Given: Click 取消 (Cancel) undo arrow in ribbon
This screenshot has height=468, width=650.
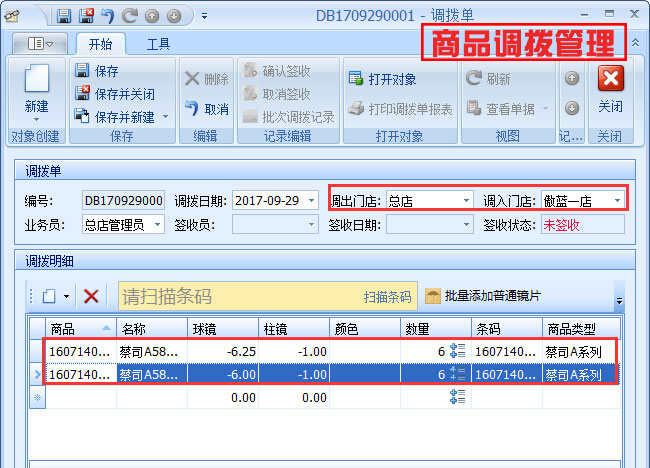Looking at the screenshot, I should pyautogui.click(x=206, y=109).
